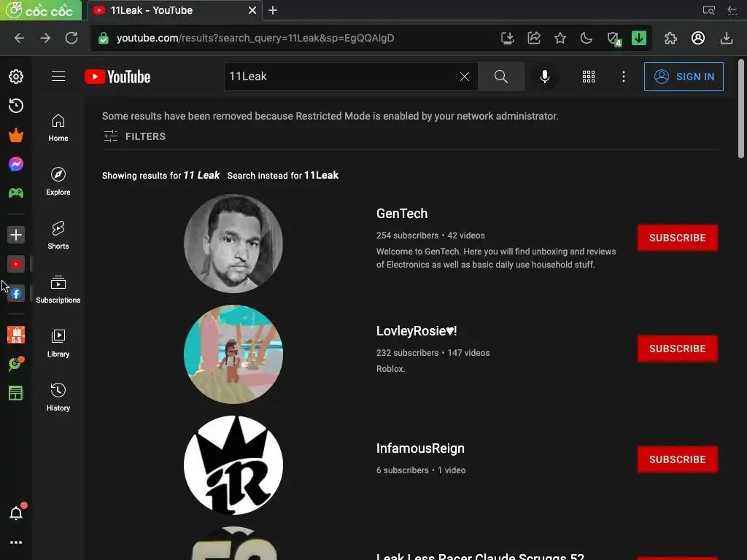Subscribe to GenTech

[678, 238]
